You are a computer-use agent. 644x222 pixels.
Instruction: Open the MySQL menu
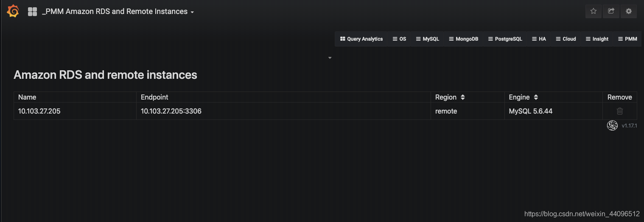[427, 39]
